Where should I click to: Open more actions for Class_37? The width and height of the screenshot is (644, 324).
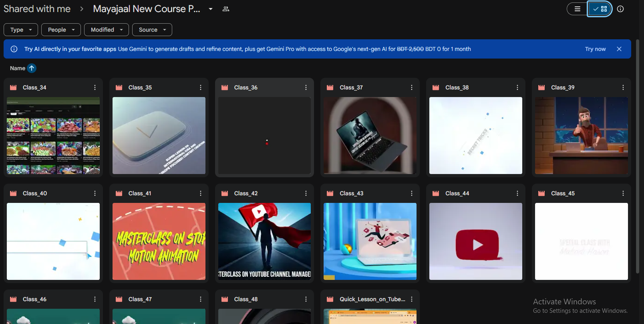coord(412,87)
